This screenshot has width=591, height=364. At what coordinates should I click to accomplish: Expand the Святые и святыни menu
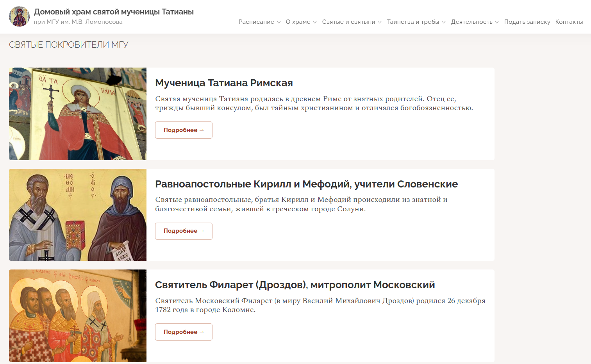pos(352,22)
